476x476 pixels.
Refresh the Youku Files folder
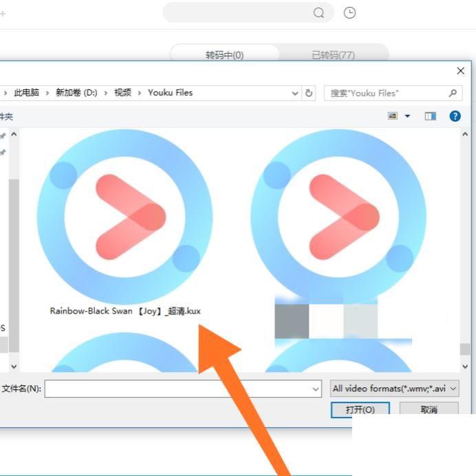(309, 93)
